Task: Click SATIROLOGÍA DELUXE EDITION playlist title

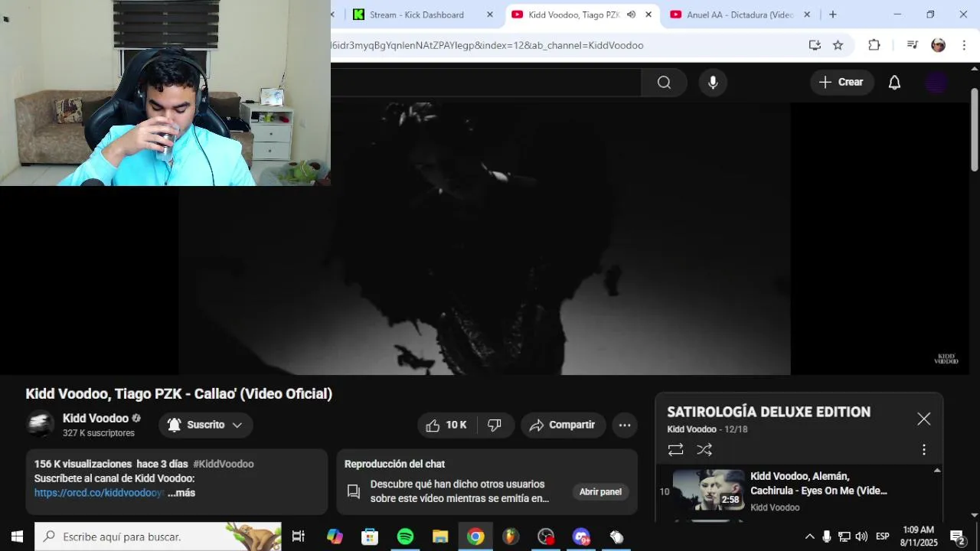Action: [x=769, y=412]
